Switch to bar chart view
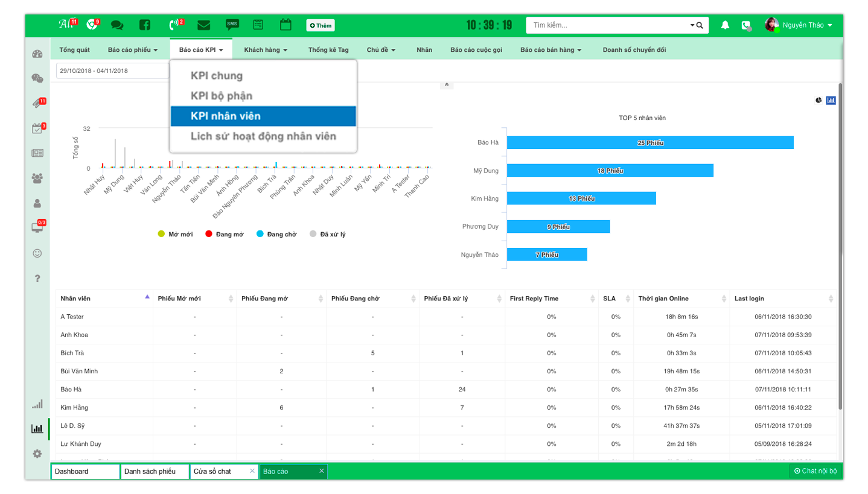868x494 pixels. (831, 100)
